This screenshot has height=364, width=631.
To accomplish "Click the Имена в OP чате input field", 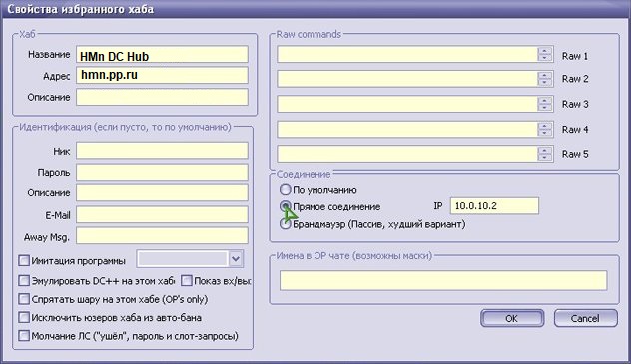I will tap(443, 280).
